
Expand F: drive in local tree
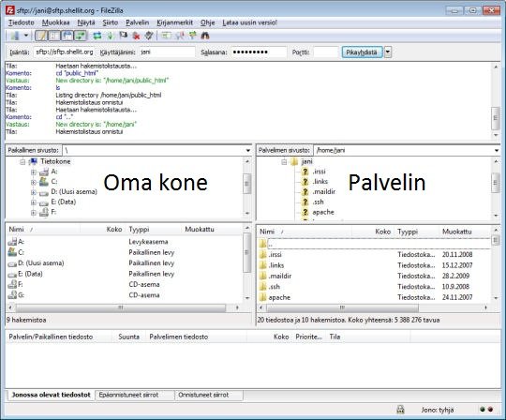[x=33, y=213]
